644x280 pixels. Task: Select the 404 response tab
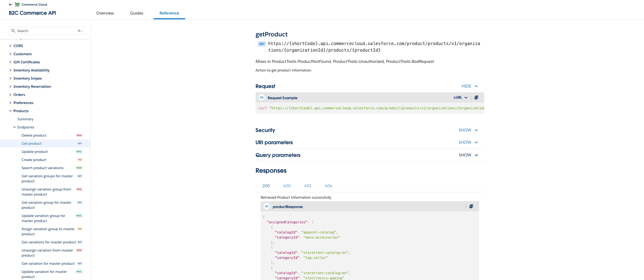pyautogui.click(x=328, y=186)
